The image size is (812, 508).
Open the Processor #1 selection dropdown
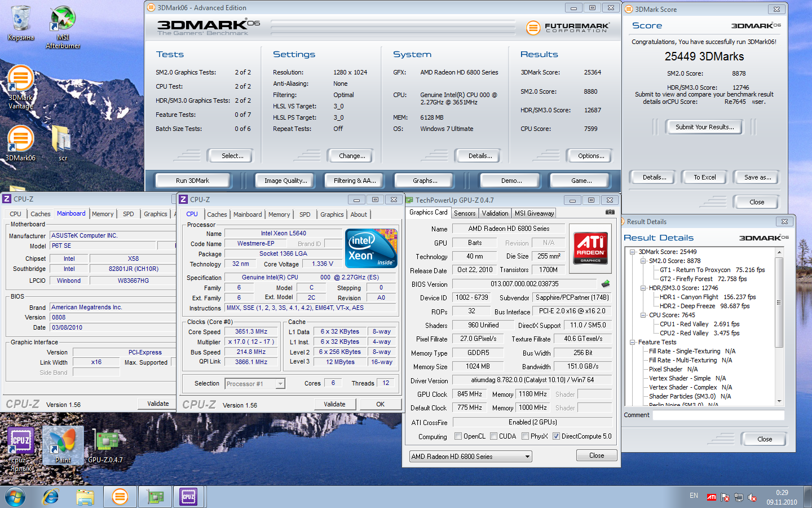coord(255,384)
